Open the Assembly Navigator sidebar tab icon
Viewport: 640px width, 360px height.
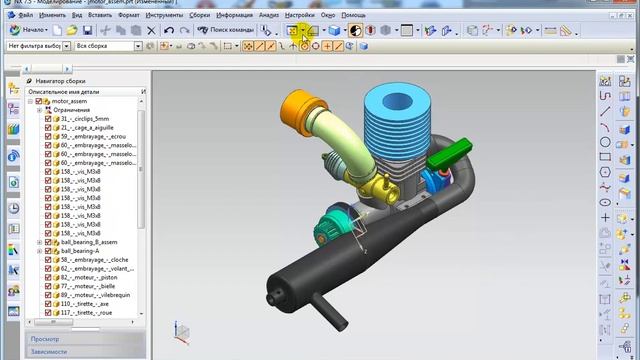[13, 89]
